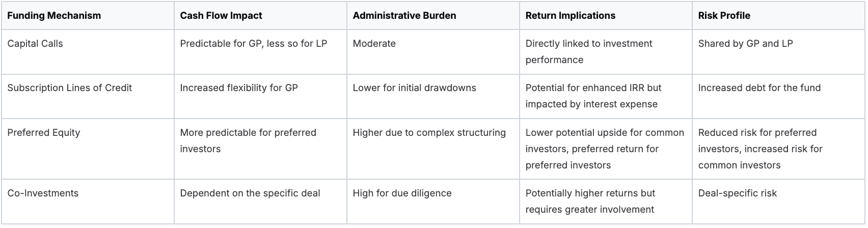This screenshot has width=868, height=228.
Task: Select the 'Dependent on the specific deal' cell
Action: pyautogui.click(x=250, y=193)
